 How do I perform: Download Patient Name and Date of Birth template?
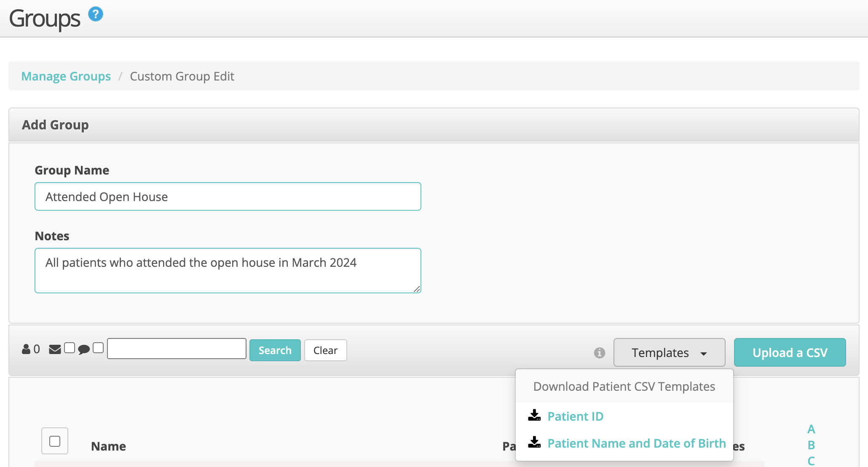[x=637, y=443]
